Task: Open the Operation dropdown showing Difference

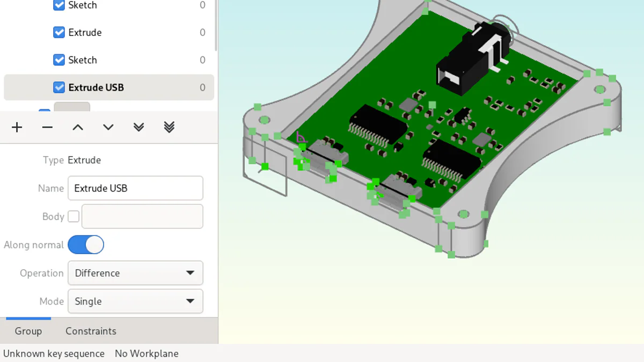Action: coord(135,273)
